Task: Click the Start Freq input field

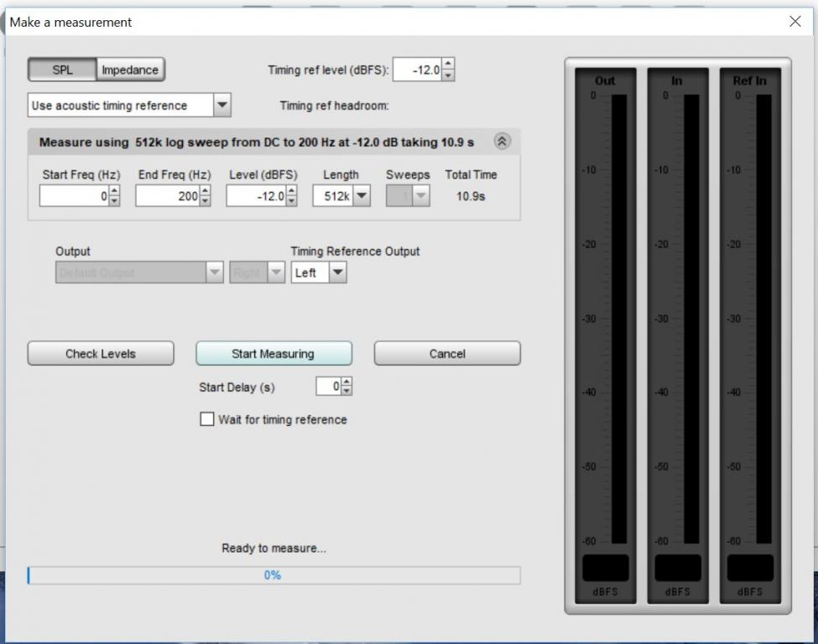Action: 74,196
